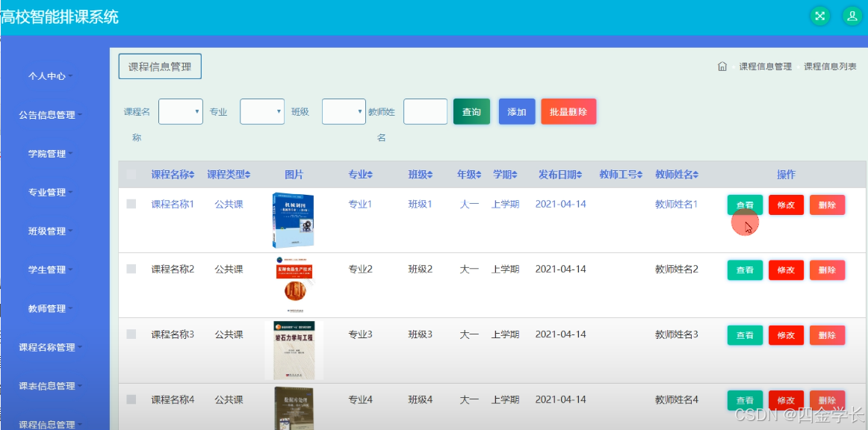Image resolution: width=868 pixels, height=430 pixels.
Task: Sort by 教师姓名 column arrows
Action: (695, 175)
